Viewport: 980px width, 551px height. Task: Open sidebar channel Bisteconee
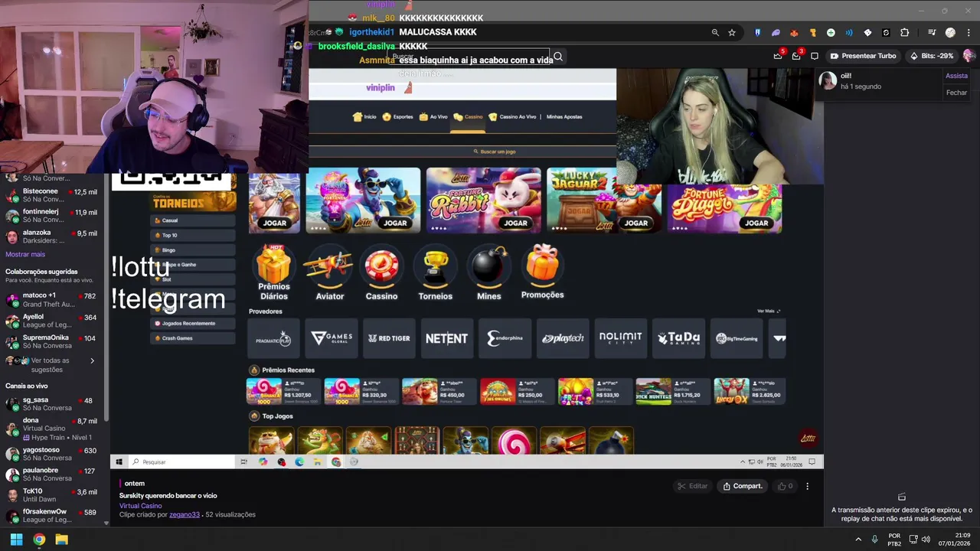pos(52,195)
